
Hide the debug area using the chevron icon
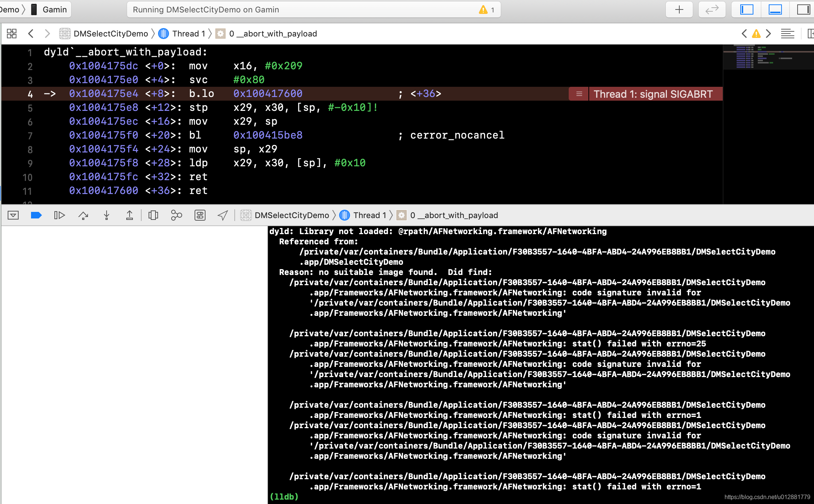14,215
